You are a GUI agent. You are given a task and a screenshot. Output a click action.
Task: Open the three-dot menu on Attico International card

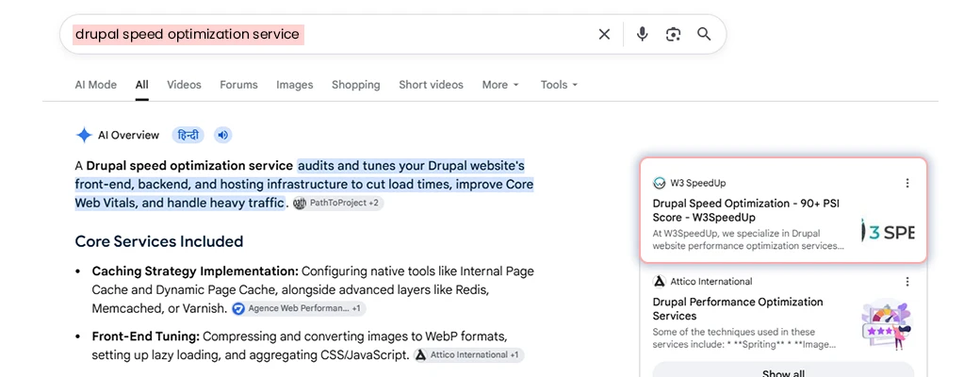click(907, 282)
